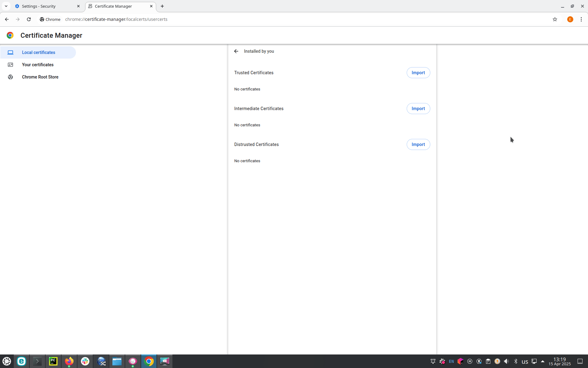Image resolution: width=588 pixels, height=368 pixels.
Task: Click browser forward navigation arrow
Action: pos(18,19)
